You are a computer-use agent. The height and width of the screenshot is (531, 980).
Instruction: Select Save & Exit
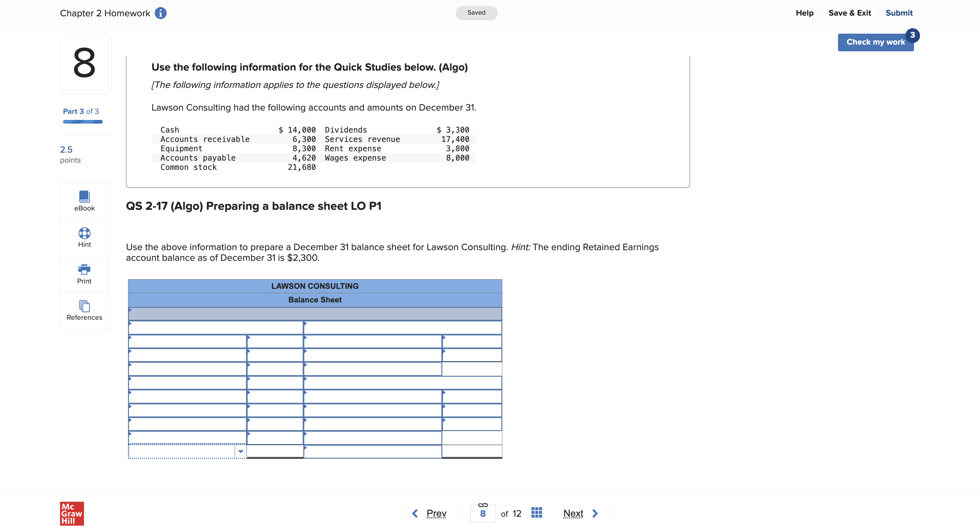pos(850,13)
